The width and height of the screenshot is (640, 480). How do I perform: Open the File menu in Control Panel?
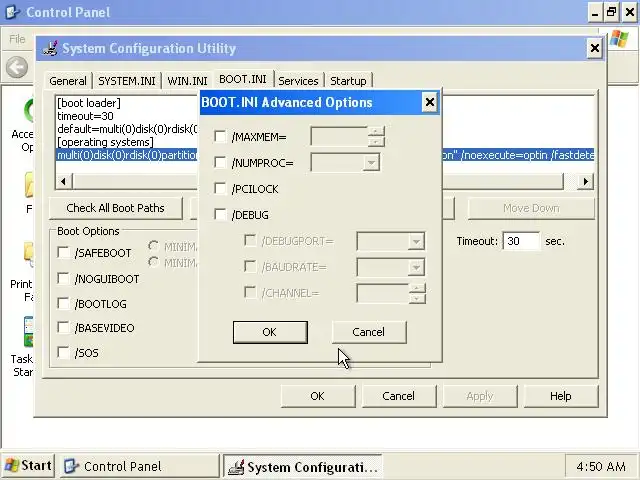tap(17, 39)
